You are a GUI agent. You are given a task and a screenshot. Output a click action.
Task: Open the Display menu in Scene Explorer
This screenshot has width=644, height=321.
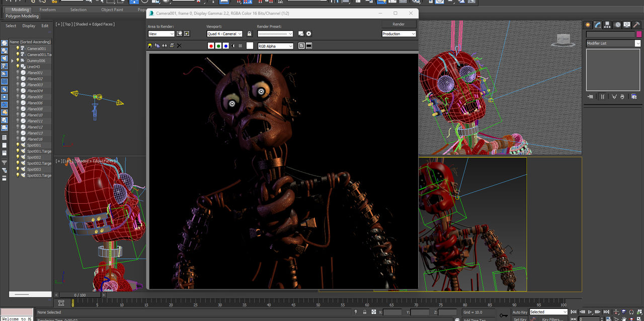click(x=29, y=26)
